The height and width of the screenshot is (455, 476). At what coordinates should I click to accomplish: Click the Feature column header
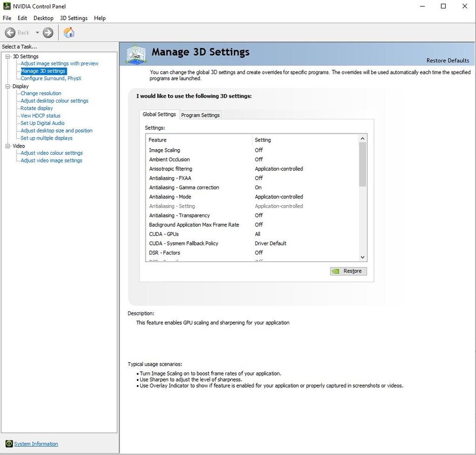[199, 140]
